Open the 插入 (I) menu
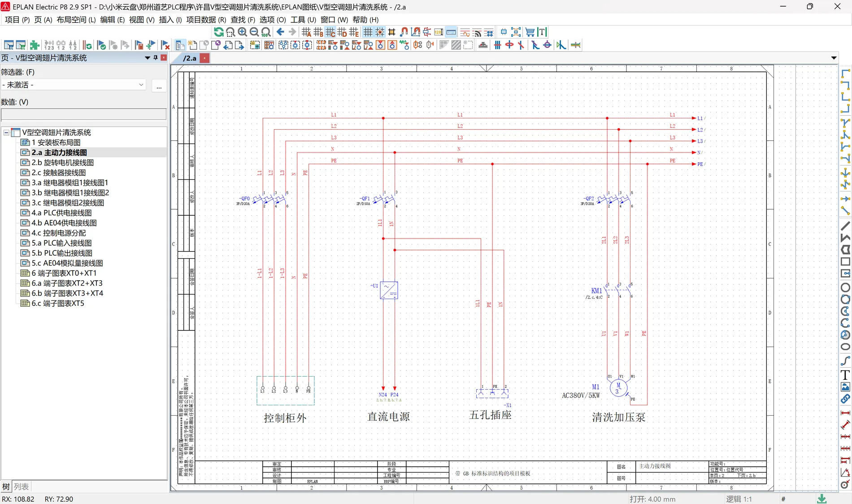 point(170,20)
